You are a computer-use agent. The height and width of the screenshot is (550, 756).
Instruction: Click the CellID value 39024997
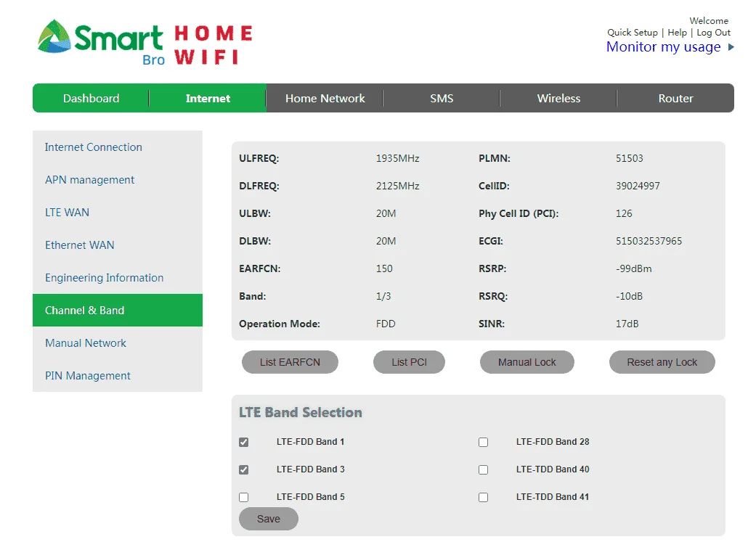coord(638,186)
